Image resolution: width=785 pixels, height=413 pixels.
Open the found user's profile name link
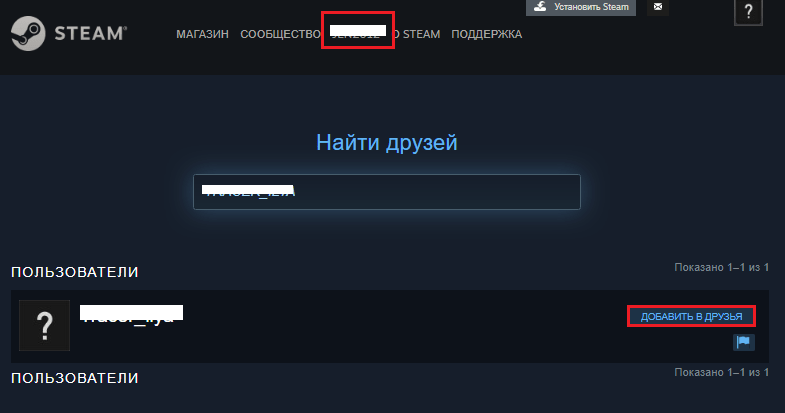pos(131,314)
